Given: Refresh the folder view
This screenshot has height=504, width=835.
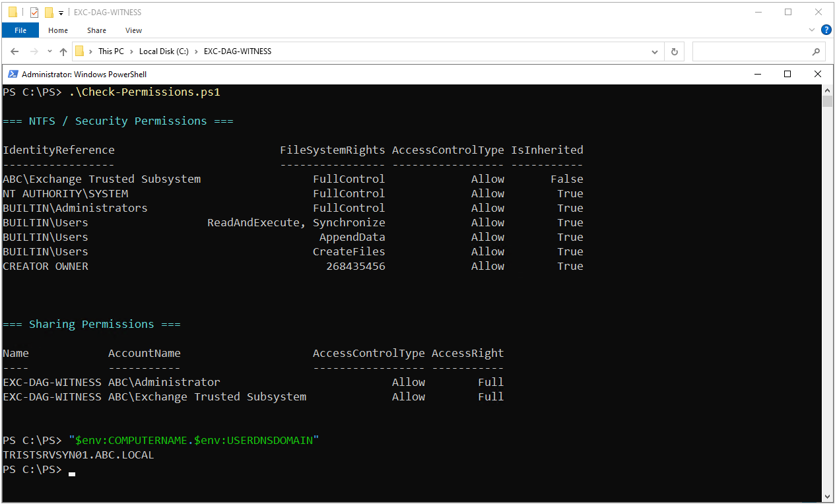Looking at the screenshot, I should 674,51.
